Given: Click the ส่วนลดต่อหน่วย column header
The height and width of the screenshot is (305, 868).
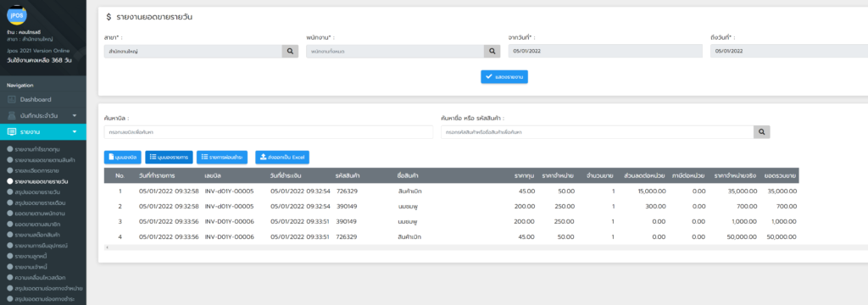Looking at the screenshot, I should coord(644,175).
